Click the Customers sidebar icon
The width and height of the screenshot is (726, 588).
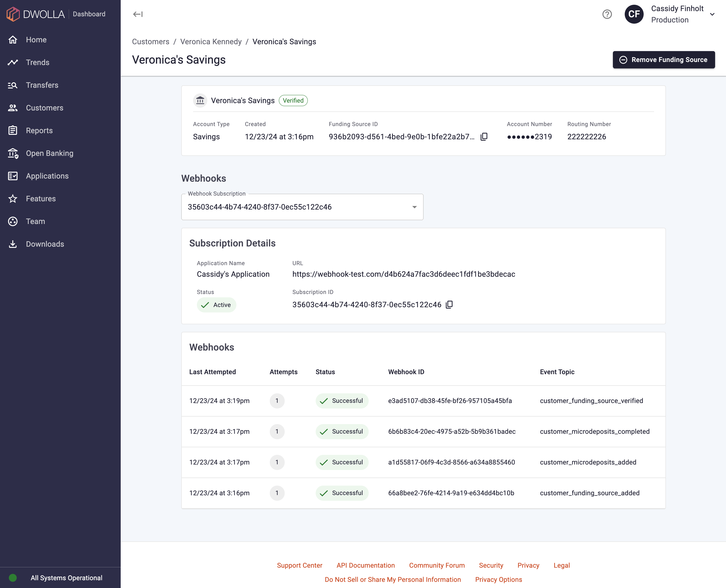pos(13,108)
